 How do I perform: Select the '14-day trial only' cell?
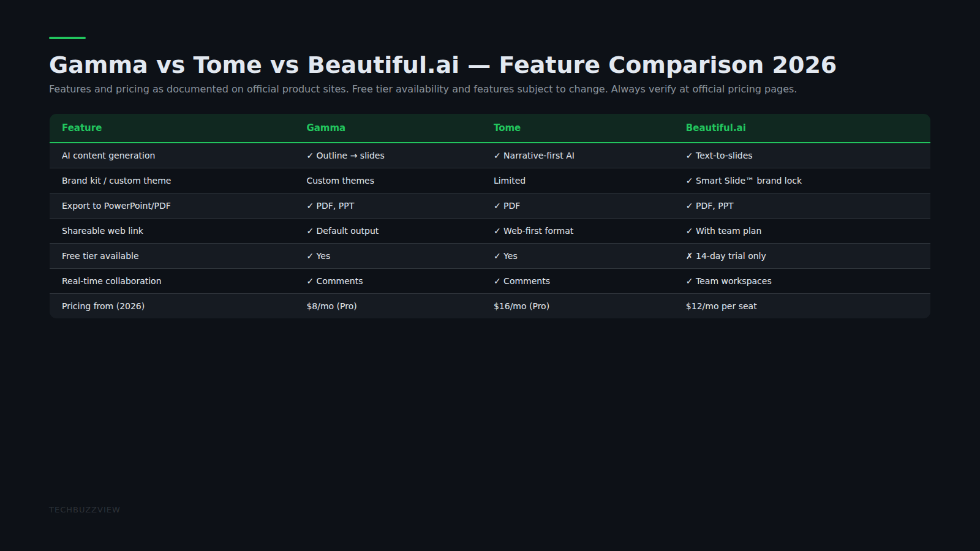point(726,256)
